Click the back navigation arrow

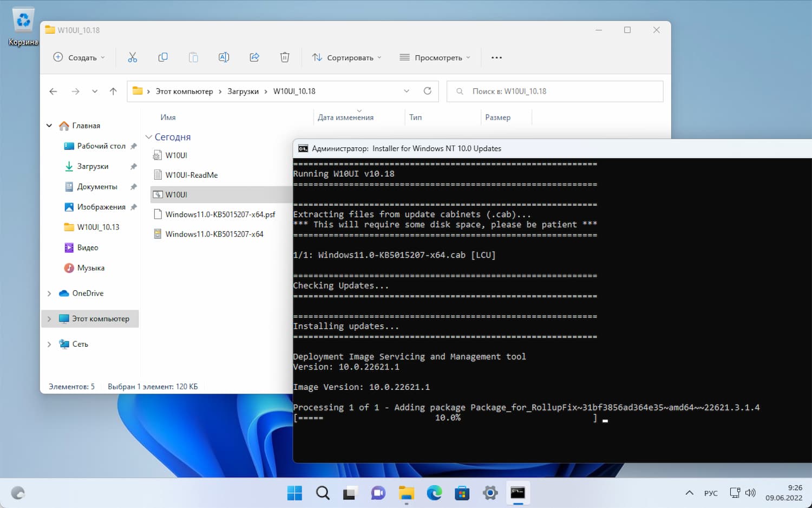click(x=53, y=91)
